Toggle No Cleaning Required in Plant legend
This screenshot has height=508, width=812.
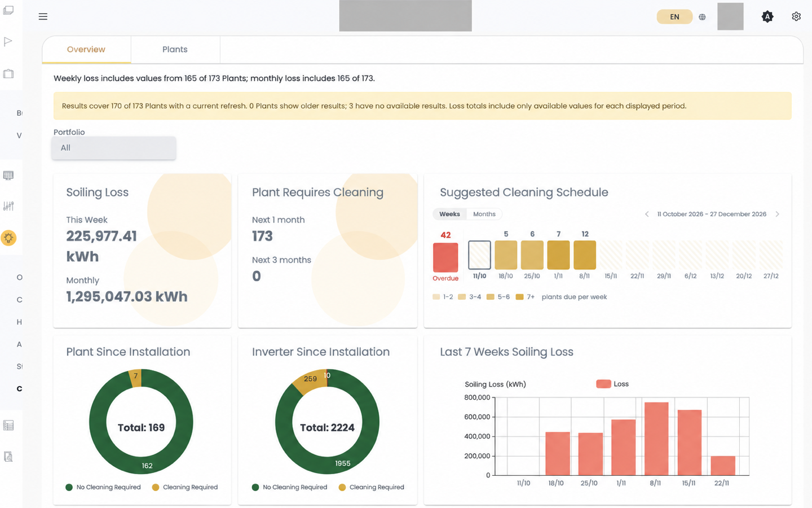[103, 487]
